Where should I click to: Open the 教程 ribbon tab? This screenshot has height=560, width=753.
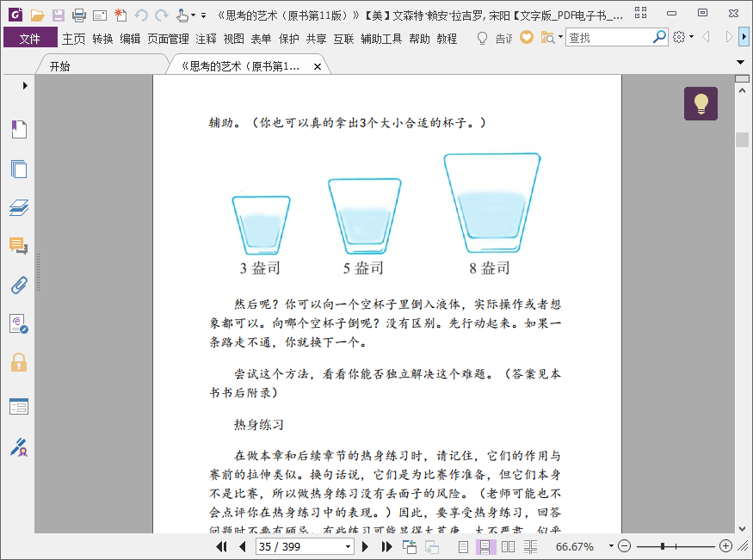(x=447, y=39)
